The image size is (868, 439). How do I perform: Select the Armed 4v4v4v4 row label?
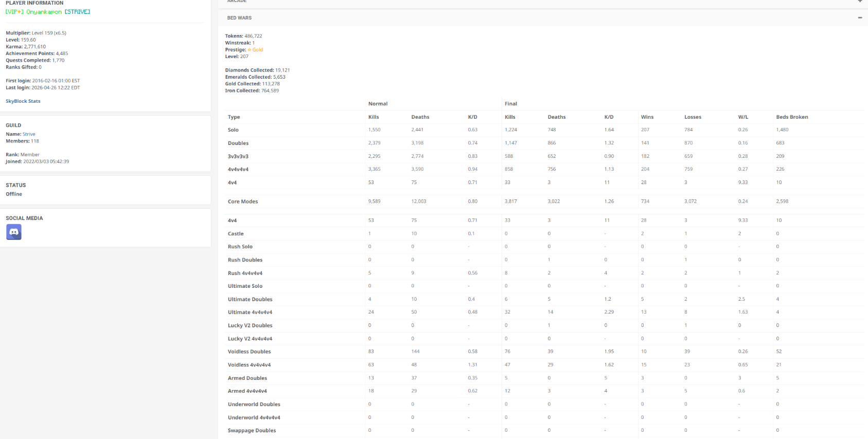pyautogui.click(x=247, y=391)
